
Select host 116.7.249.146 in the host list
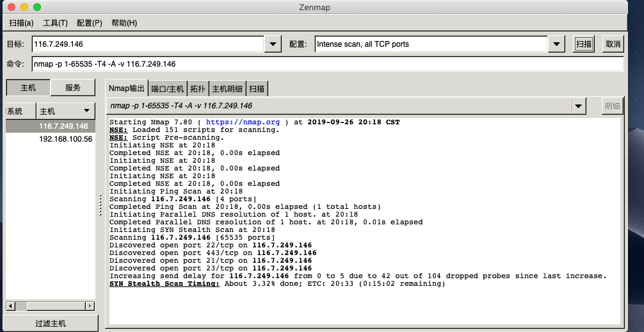point(51,126)
